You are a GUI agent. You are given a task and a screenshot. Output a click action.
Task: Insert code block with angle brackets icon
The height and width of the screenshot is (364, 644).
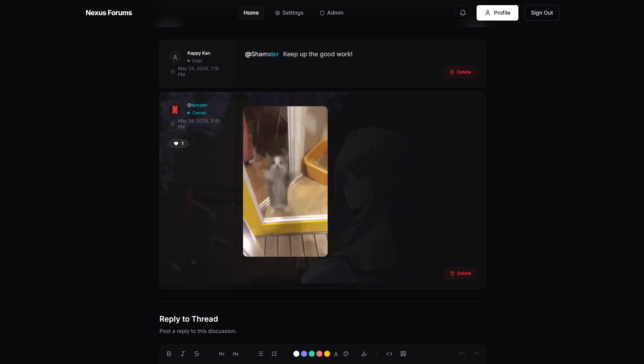point(389,354)
